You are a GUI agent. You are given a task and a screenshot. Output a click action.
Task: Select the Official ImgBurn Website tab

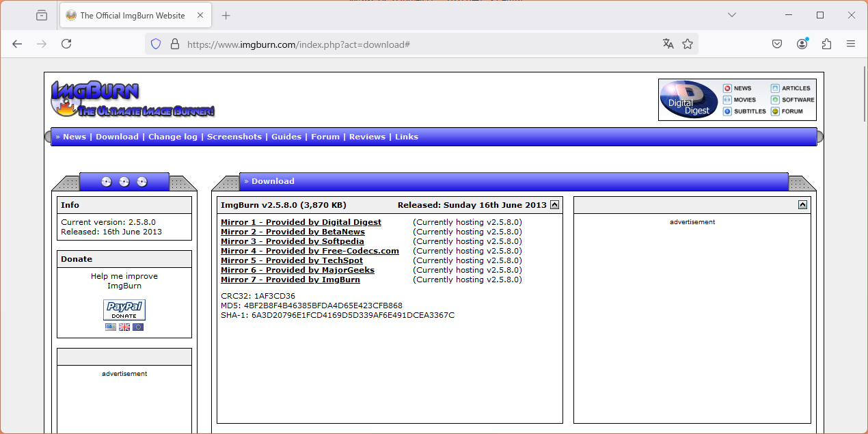click(x=135, y=15)
